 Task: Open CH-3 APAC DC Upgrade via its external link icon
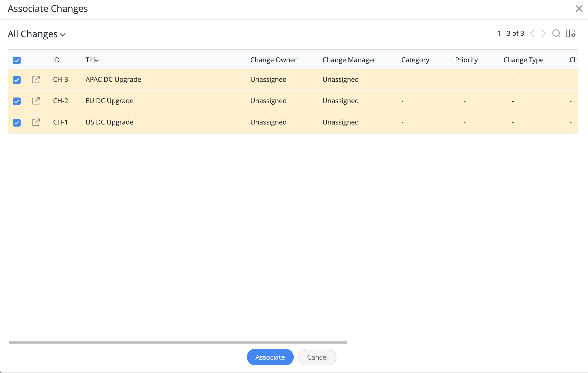tap(36, 79)
